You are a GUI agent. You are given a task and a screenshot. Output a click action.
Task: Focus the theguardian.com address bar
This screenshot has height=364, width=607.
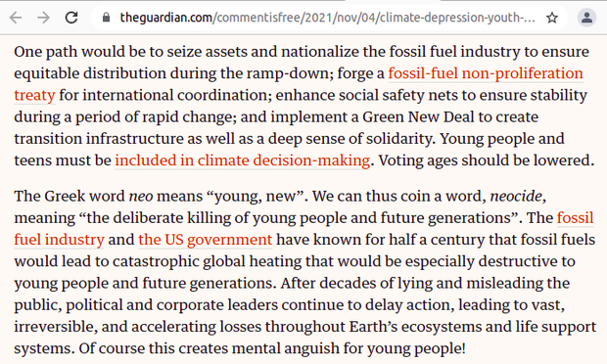tap(328, 18)
